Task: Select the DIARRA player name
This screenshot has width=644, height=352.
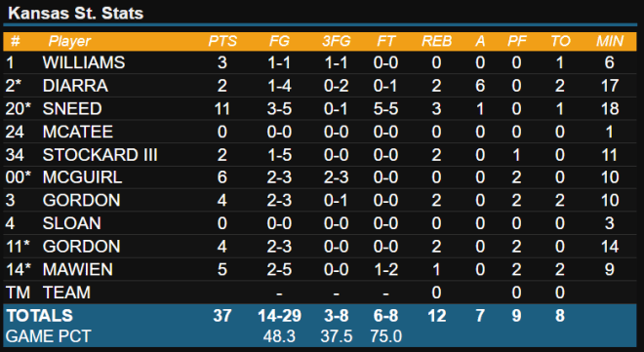Action: pos(75,86)
